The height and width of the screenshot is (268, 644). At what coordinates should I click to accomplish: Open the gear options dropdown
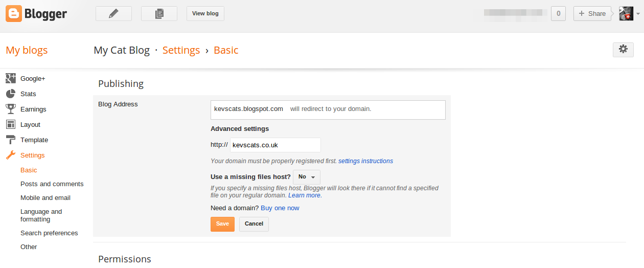pyautogui.click(x=623, y=50)
